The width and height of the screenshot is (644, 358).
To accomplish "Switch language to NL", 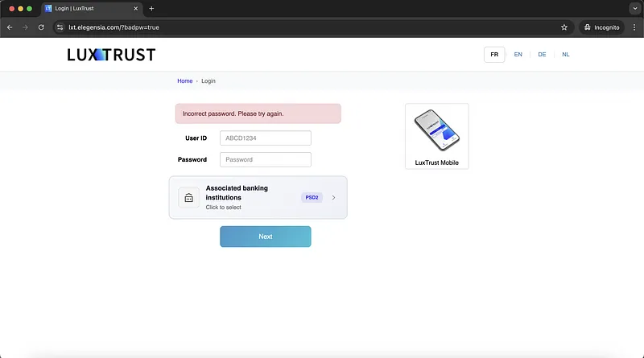I will [x=566, y=54].
